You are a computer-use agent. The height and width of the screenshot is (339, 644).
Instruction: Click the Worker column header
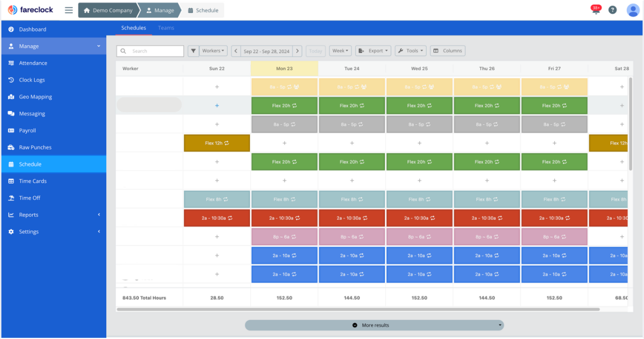pos(149,69)
